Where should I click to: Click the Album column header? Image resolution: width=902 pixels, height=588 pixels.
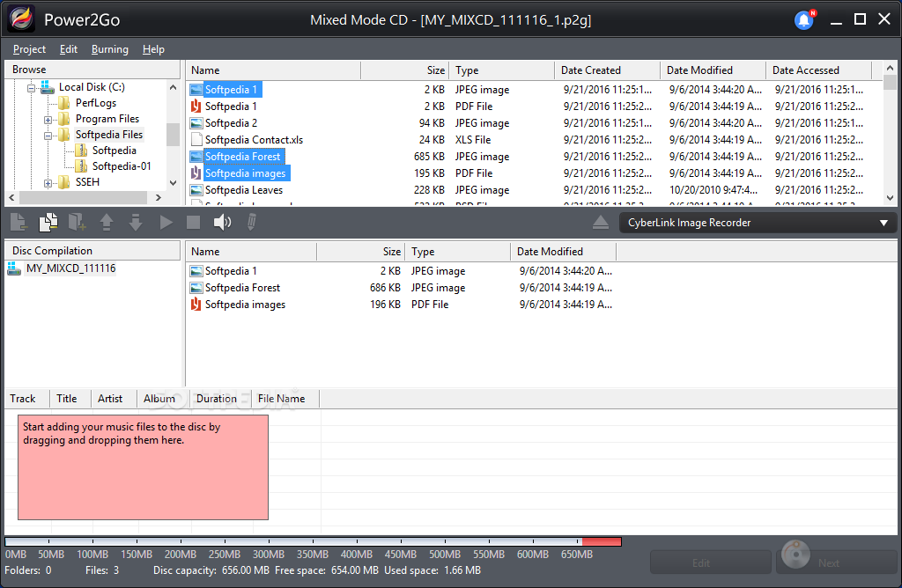click(x=163, y=399)
